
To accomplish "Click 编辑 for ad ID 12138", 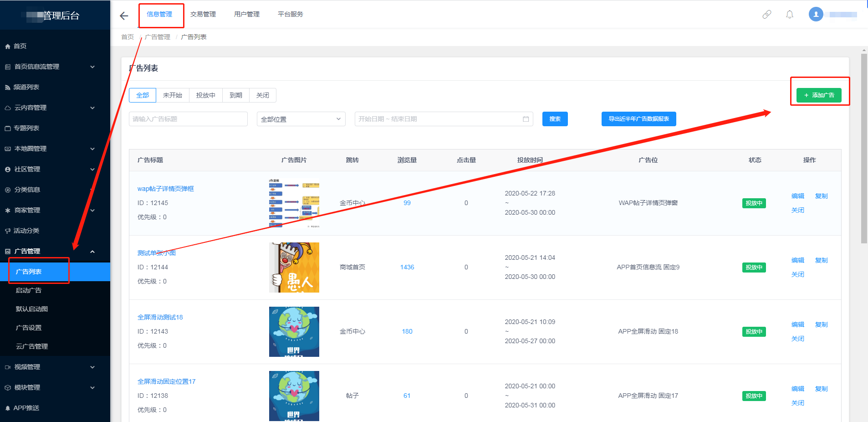I will [x=798, y=389].
